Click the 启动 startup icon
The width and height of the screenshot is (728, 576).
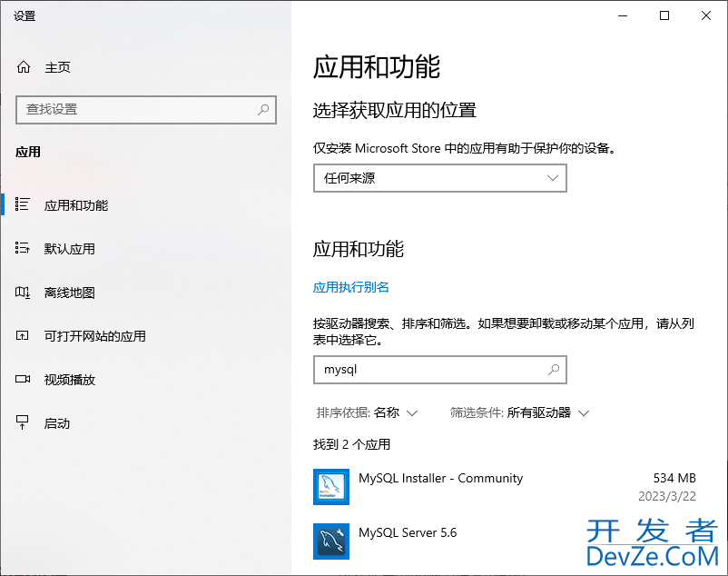[23, 422]
